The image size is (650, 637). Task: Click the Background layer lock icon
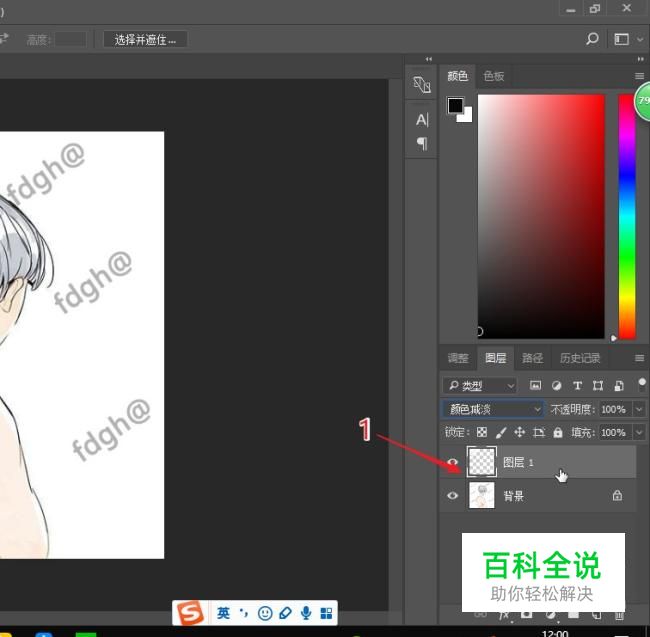click(x=617, y=495)
